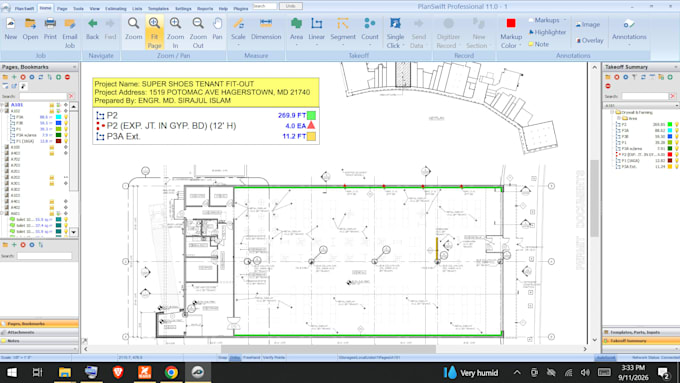680x383 pixels.
Task: Open the Area tool dropdown arrow
Action: point(296,45)
